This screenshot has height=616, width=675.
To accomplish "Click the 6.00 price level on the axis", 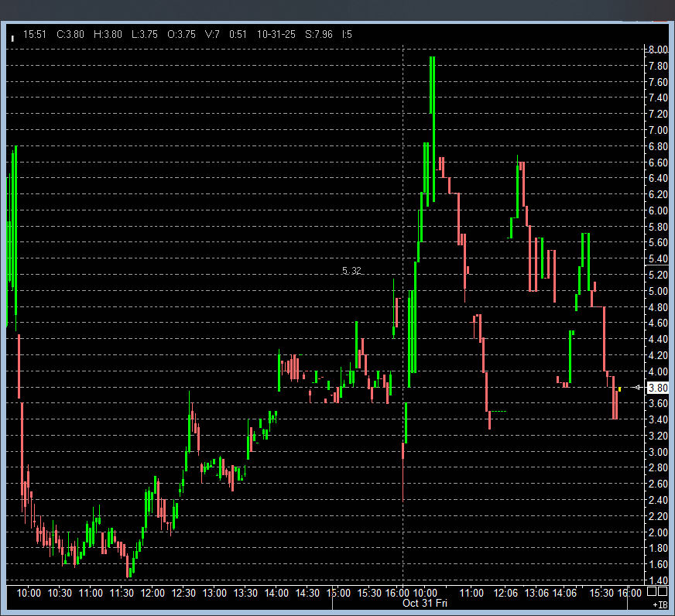I will [657, 210].
